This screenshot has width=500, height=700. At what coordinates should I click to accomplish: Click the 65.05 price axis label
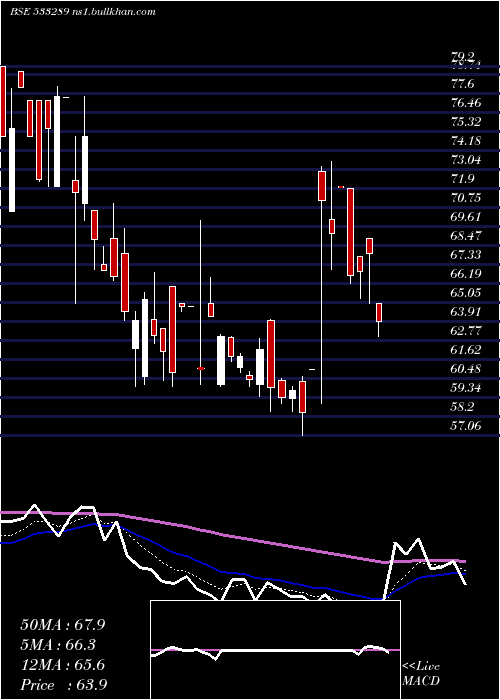(466, 292)
